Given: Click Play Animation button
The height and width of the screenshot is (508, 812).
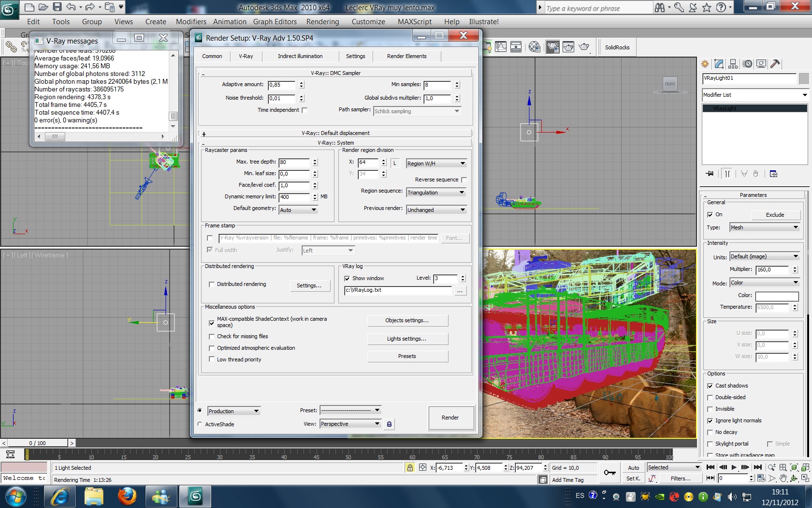Looking at the screenshot, I should click(734, 467).
